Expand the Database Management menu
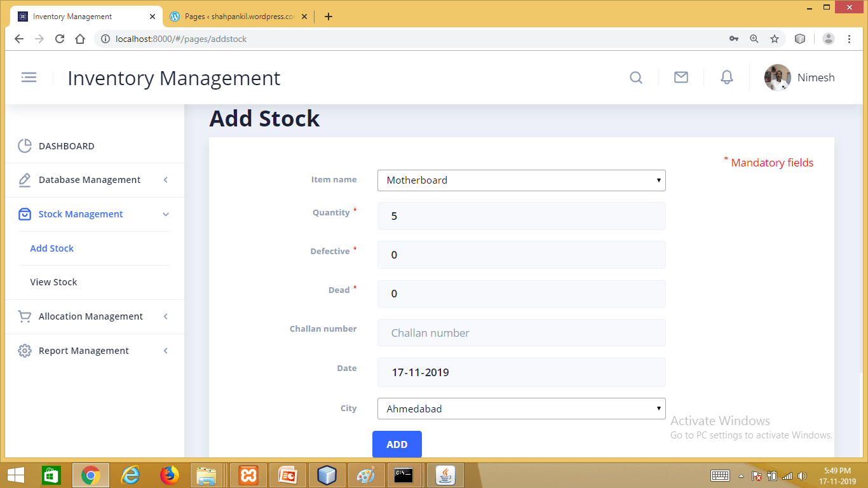Image resolution: width=868 pixels, height=488 pixels. [166, 180]
